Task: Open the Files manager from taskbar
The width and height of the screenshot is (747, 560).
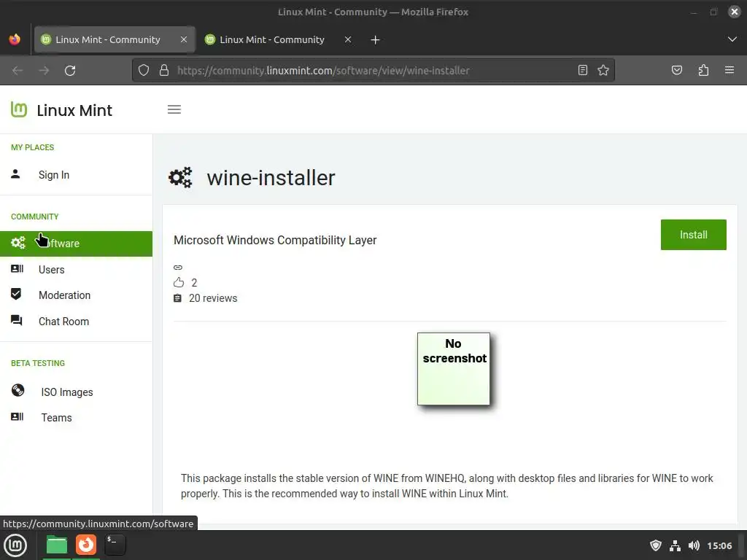Action: pos(57,545)
